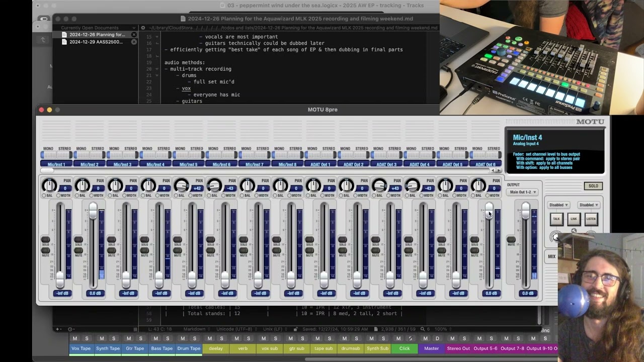Screen dimensions: 644x362
Task: Mute the Vox Tape track with M
Action: pos(74,338)
